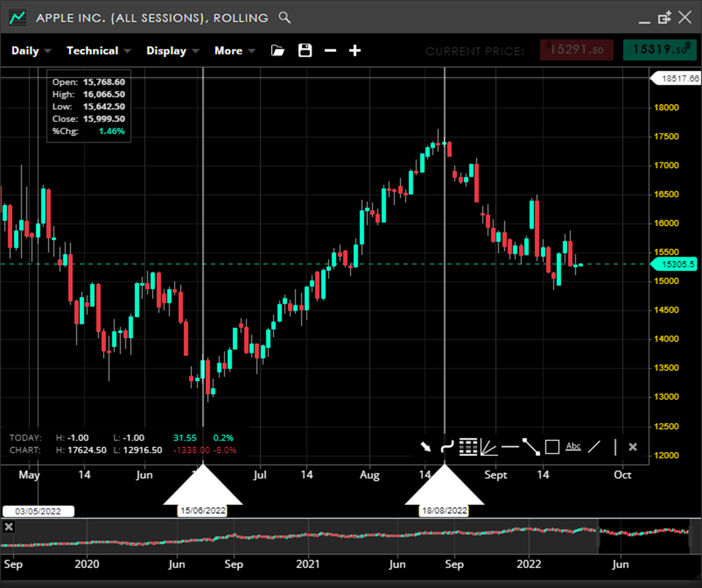Search for an instrument with the magnifier icon
702x588 pixels.
(x=285, y=18)
